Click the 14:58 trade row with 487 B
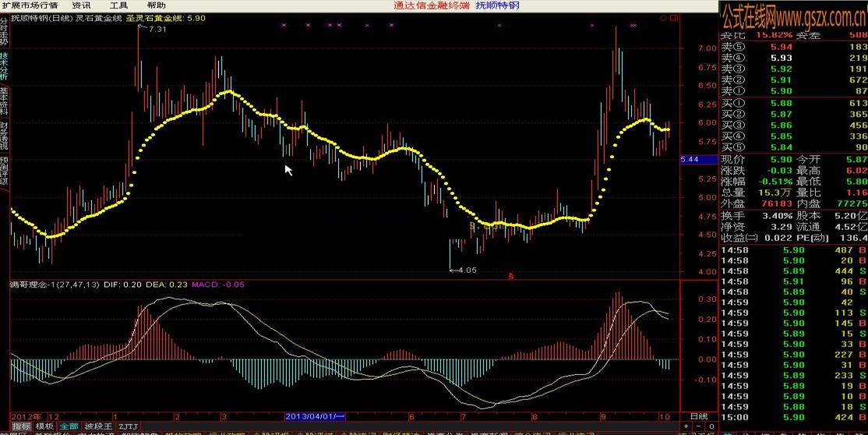The image size is (868, 435). pos(794,250)
